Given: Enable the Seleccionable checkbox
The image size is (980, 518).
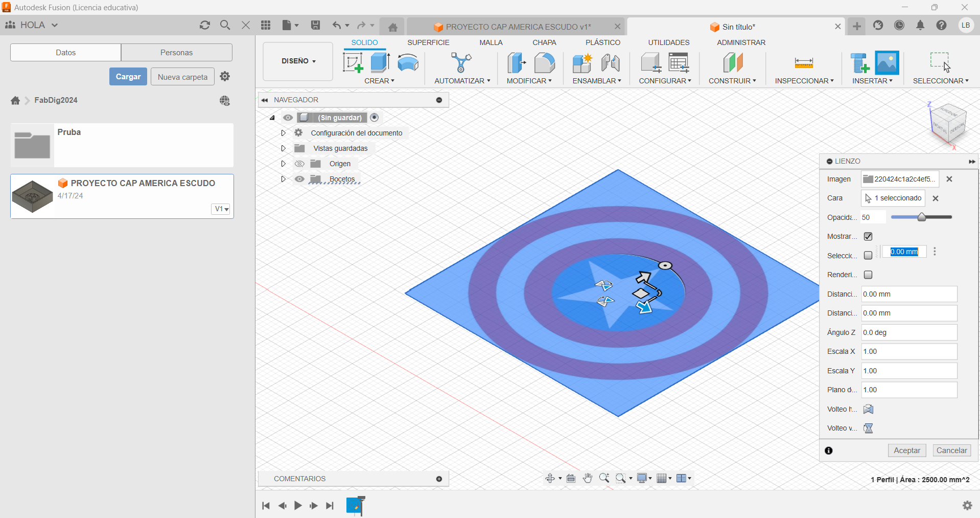Looking at the screenshot, I should coord(868,255).
